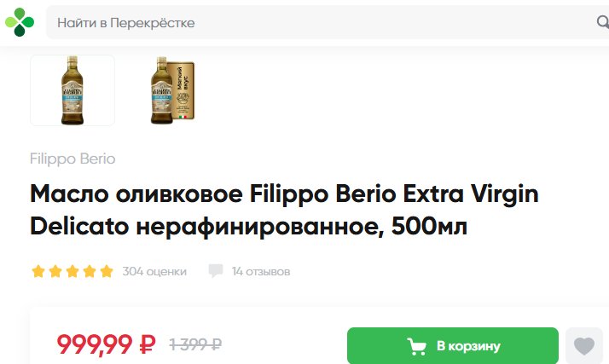Toggle the heart favorite button
Screen dimensions: 609x364
584,346
